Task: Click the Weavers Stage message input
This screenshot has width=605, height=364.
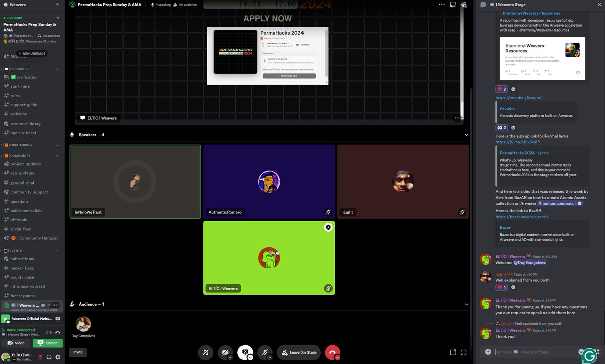Action: coord(534,352)
